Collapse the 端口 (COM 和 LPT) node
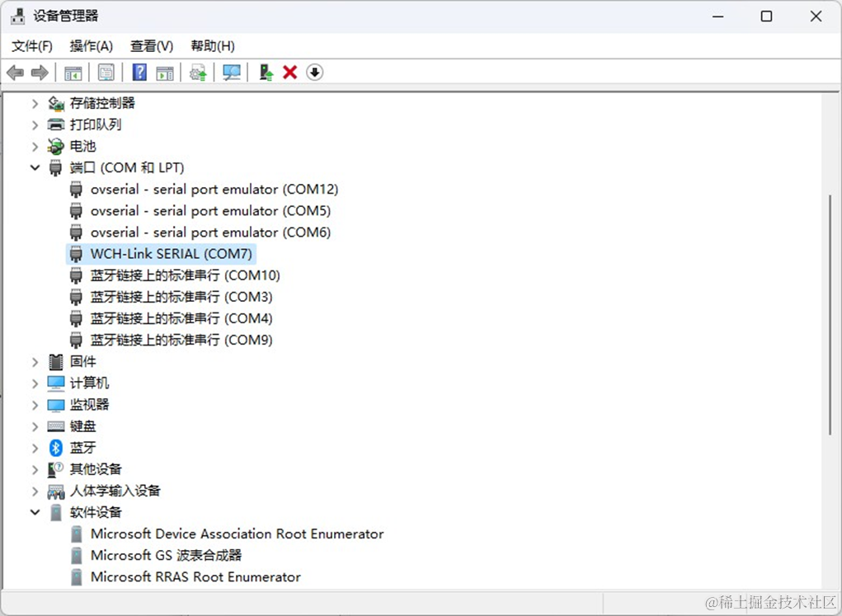 (x=35, y=167)
